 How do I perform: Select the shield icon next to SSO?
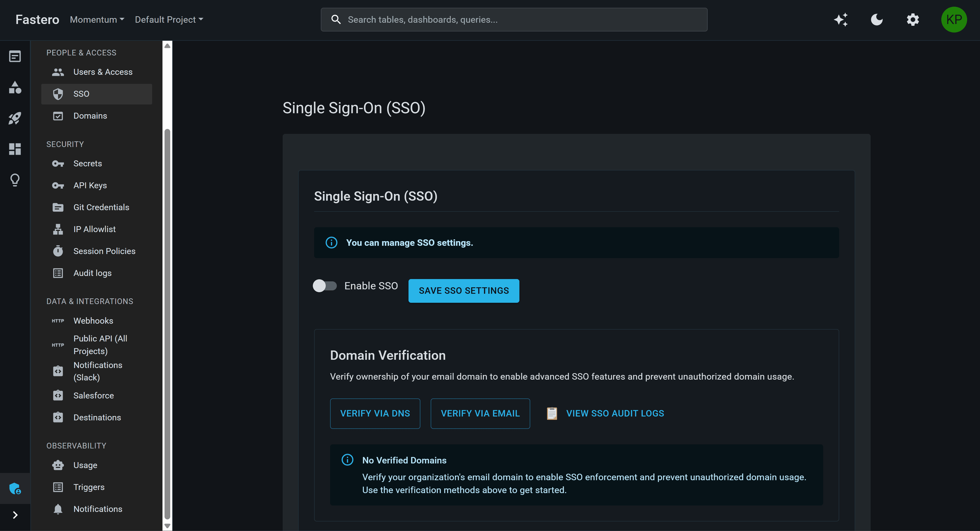point(58,94)
